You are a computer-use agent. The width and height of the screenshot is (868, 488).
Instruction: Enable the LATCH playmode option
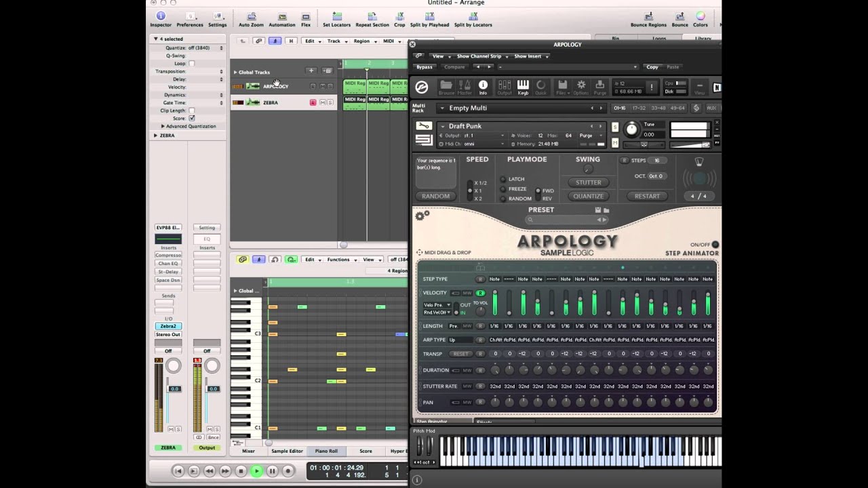point(503,179)
